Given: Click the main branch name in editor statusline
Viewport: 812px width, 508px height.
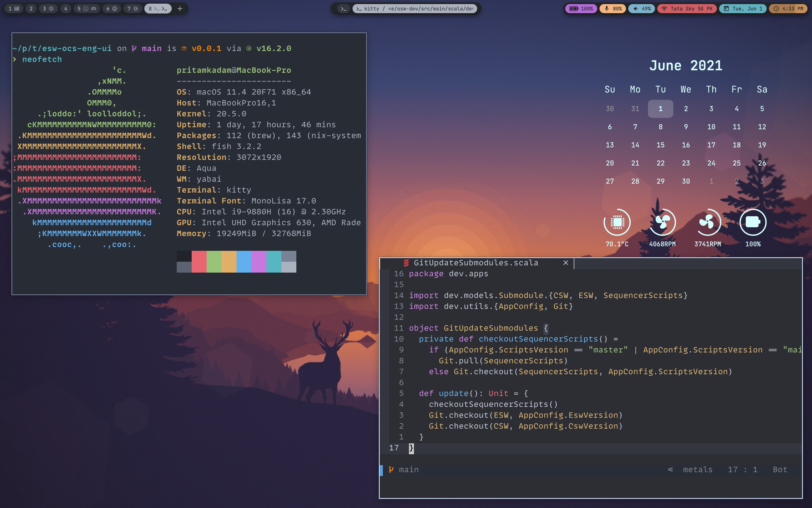Looking at the screenshot, I should tap(409, 469).
